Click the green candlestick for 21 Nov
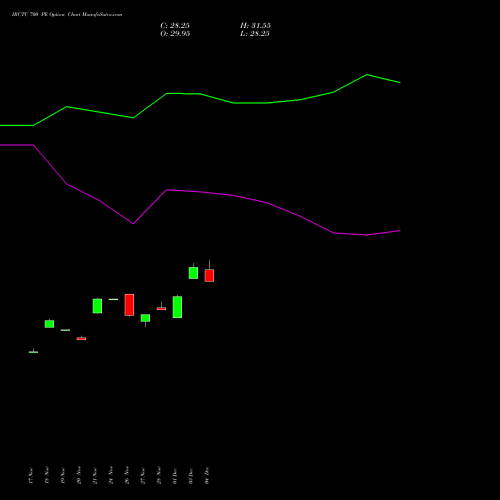 coord(97,306)
